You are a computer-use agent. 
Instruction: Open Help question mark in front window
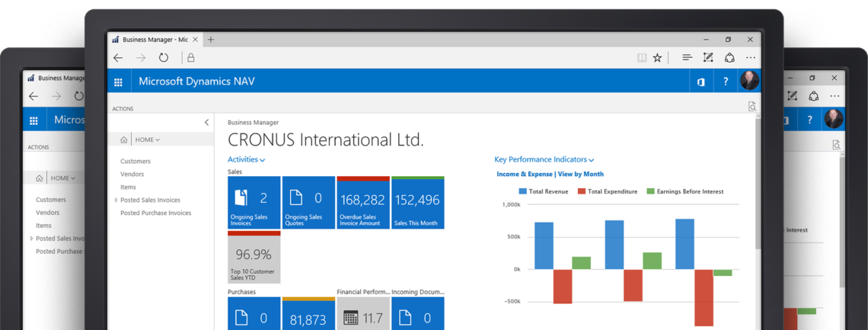pyautogui.click(x=726, y=82)
